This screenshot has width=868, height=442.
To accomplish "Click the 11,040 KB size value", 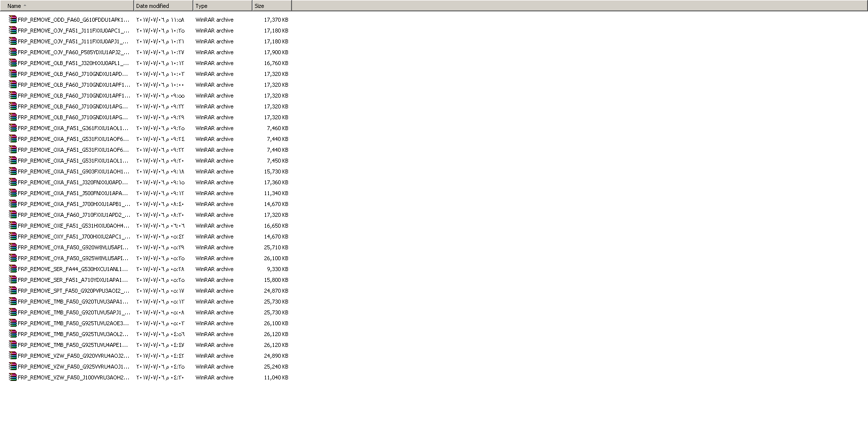I will click(x=276, y=377).
